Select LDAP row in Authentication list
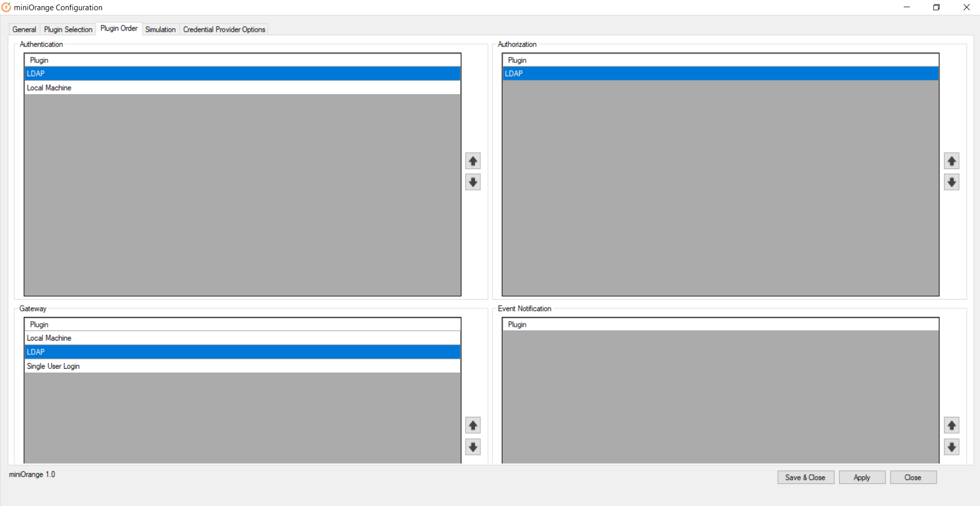The image size is (980, 506). 243,74
